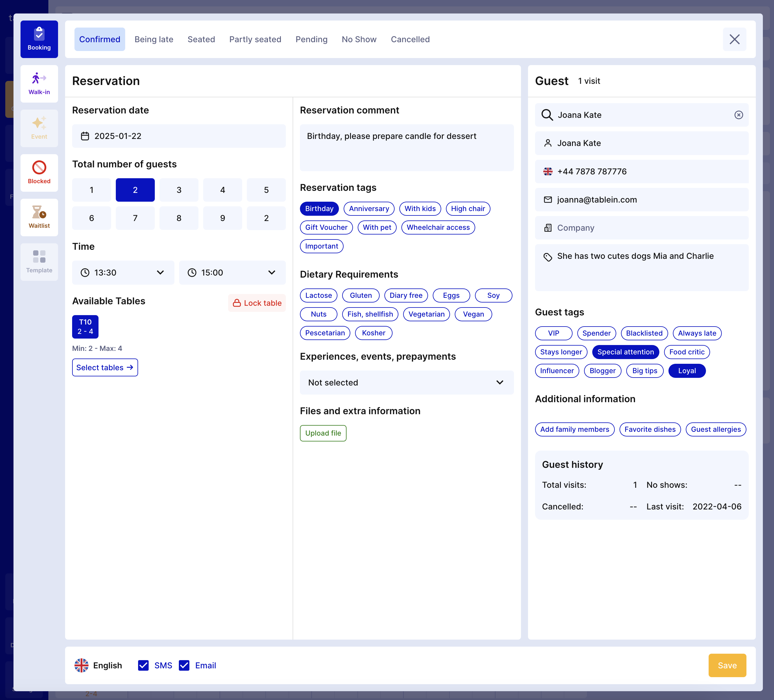This screenshot has width=774, height=700.
Task: Select the Booking sidebar icon
Action: point(39,39)
